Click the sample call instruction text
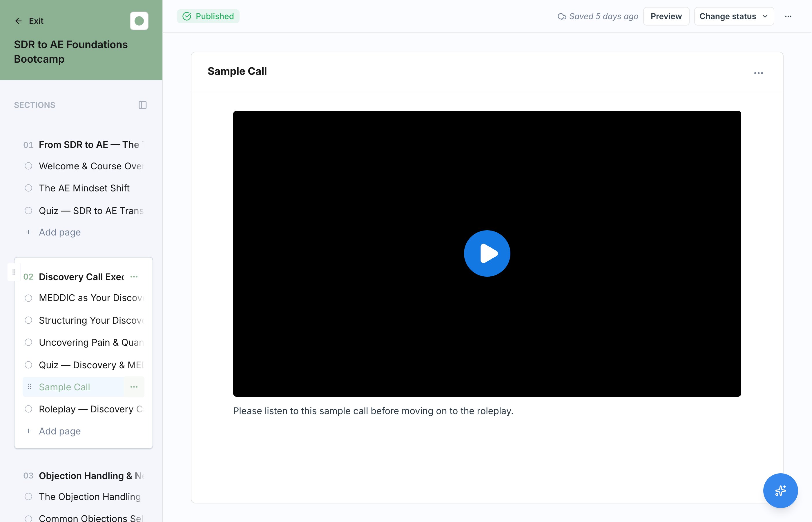This screenshot has width=812, height=522. pos(373,411)
